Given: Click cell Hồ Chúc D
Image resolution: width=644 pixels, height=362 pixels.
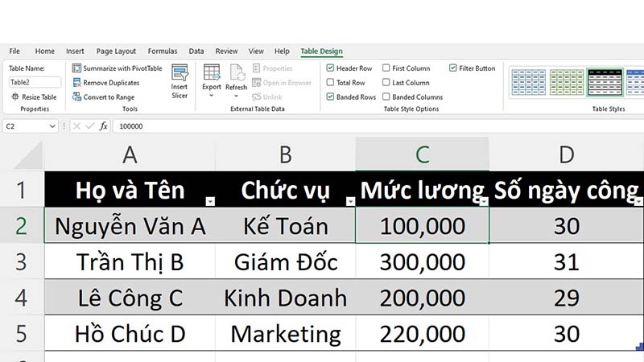Looking at the screenshot, I should [130, 333].
